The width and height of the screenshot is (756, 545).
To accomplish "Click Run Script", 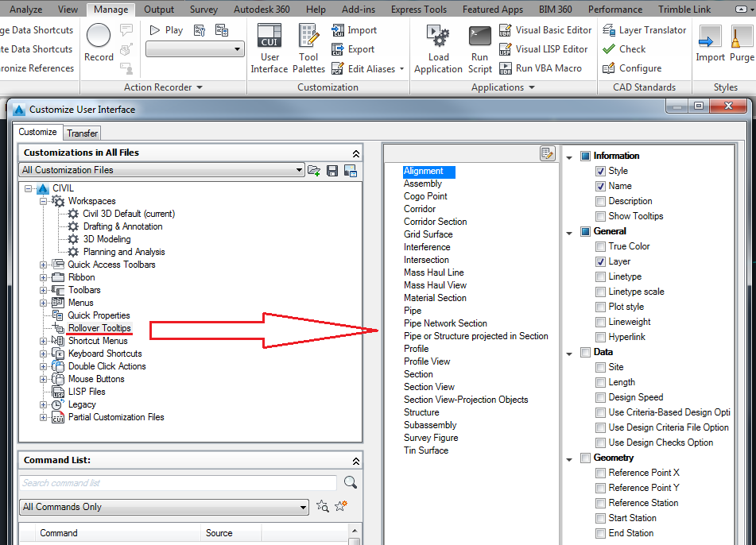I will (x=479, y=49).
